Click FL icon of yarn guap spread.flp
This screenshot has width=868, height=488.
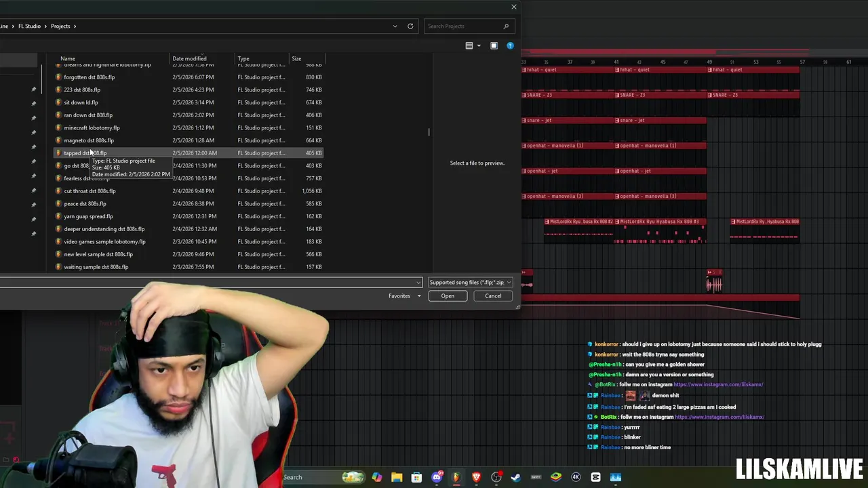pyautogui.click(x=58, y=216)
